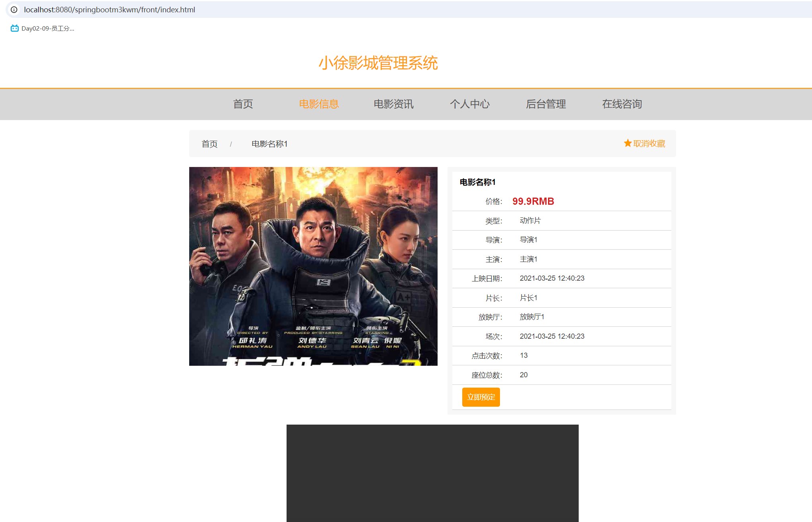Click the 99.9RMB price text
This screenshot has height=522, width=812.
[x=533, y=201]
